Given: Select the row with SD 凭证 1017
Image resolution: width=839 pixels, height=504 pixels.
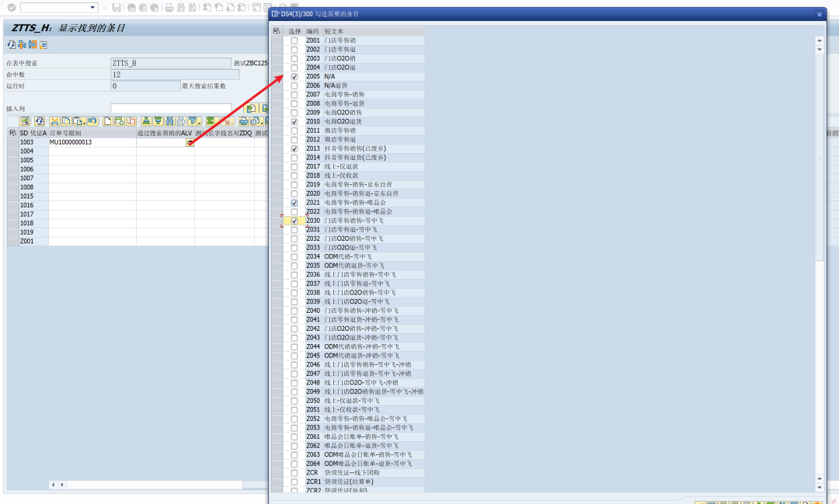Looking at the screenshot, I should point(13,214).
